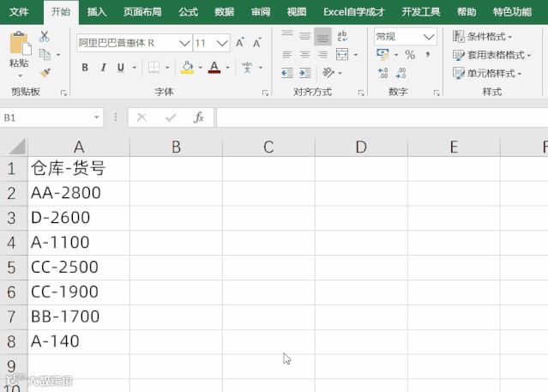Apply cell borders icon
Viewport: 548px width, 392px height.
click(x=154, y=67)
